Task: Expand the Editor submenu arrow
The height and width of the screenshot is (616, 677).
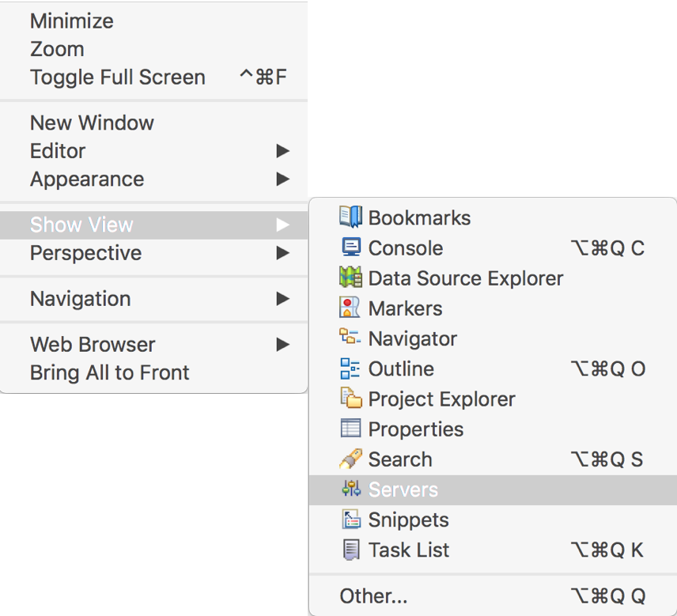Action: (283, 151)
